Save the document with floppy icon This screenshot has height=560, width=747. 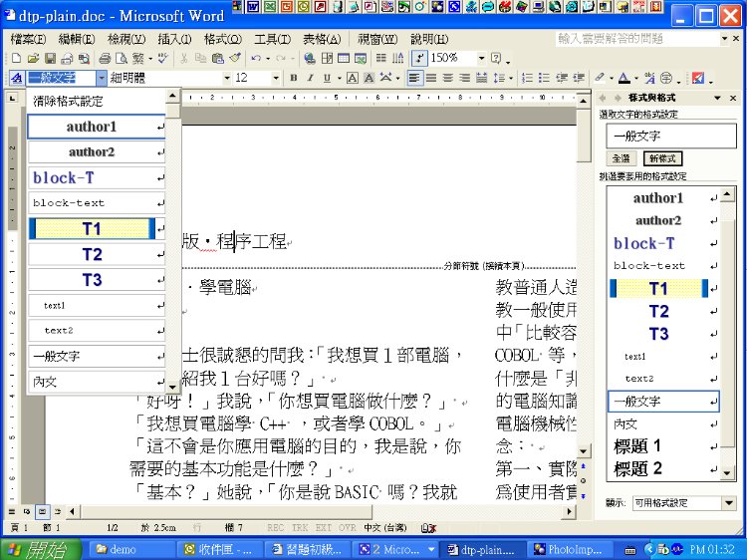(x=50, y=59)
